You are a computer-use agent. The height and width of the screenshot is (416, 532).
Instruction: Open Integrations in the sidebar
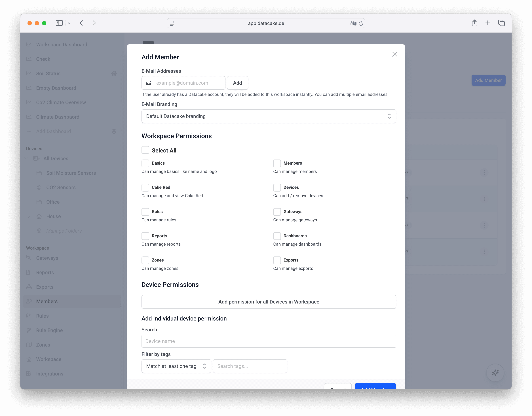[x=50, y=374]
